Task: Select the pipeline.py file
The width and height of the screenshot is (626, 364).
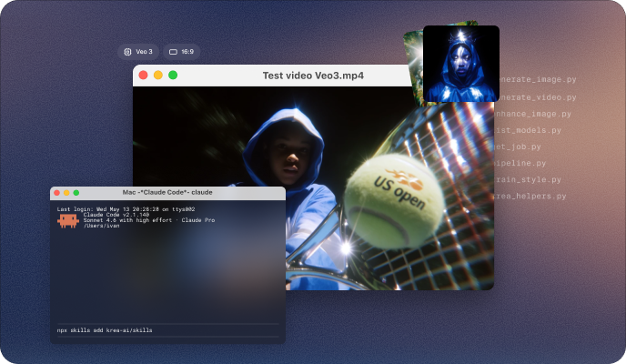Action: (520, 163)
